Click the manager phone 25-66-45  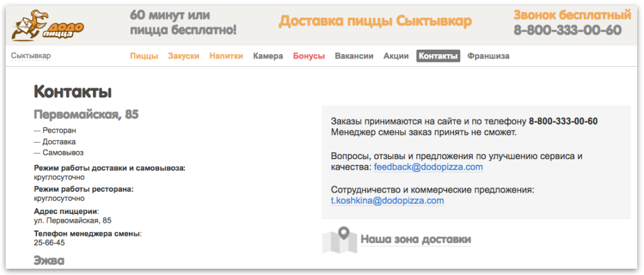click(49, 243)
